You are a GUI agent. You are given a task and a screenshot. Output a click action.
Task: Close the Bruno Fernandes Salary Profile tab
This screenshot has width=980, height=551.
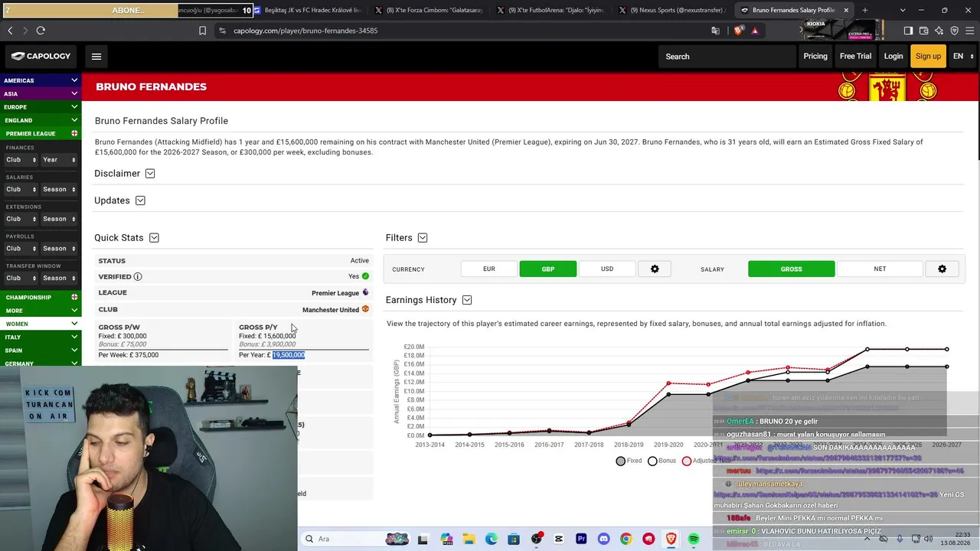click(846, 10)
